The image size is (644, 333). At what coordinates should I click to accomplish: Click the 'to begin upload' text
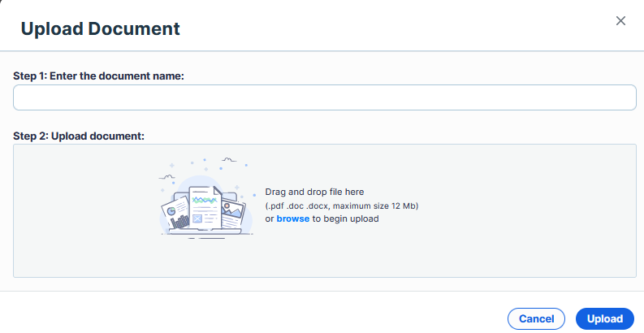pyautogui.click(x=345, y=218)
